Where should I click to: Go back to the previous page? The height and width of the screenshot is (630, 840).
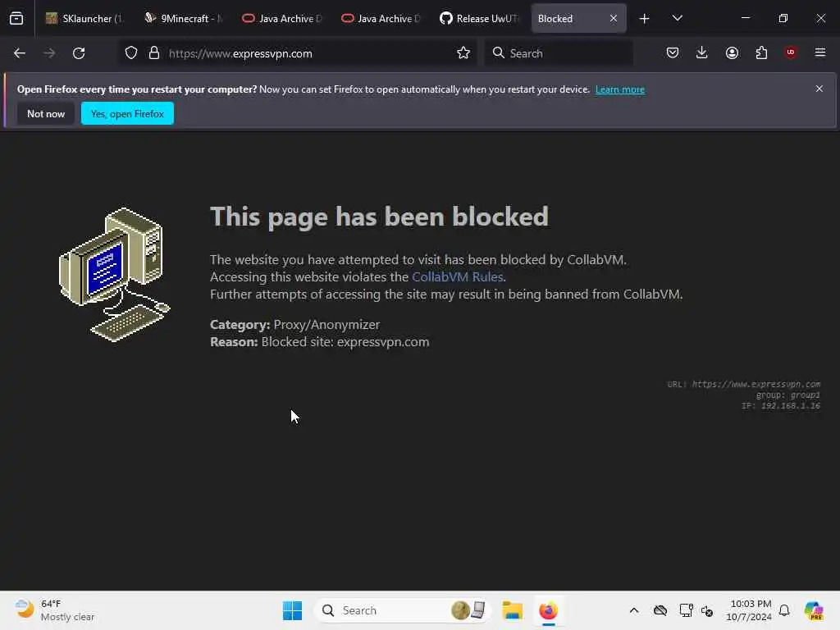coord(20,53)
